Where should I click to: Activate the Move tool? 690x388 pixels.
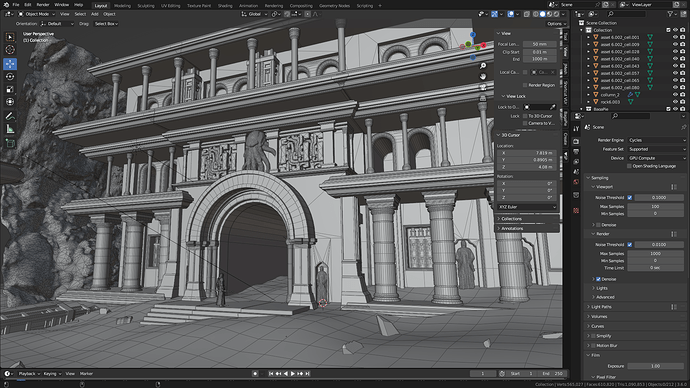click(x=10, y=64)
